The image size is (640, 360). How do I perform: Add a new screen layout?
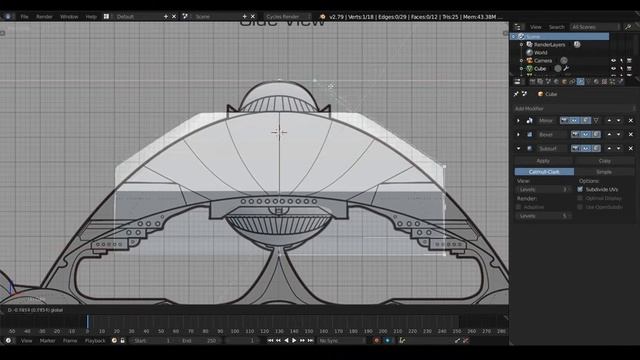(166, 16)
